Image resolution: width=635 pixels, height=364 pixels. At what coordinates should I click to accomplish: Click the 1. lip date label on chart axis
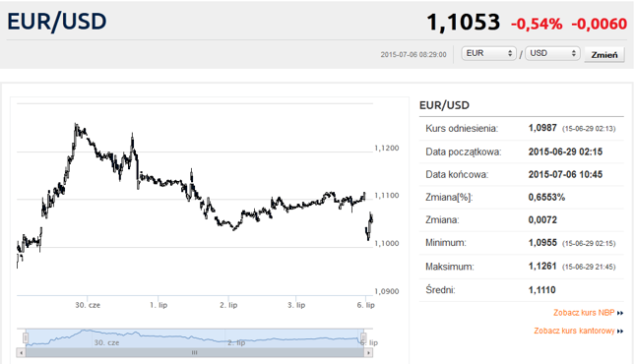click(x=159, y=305)
